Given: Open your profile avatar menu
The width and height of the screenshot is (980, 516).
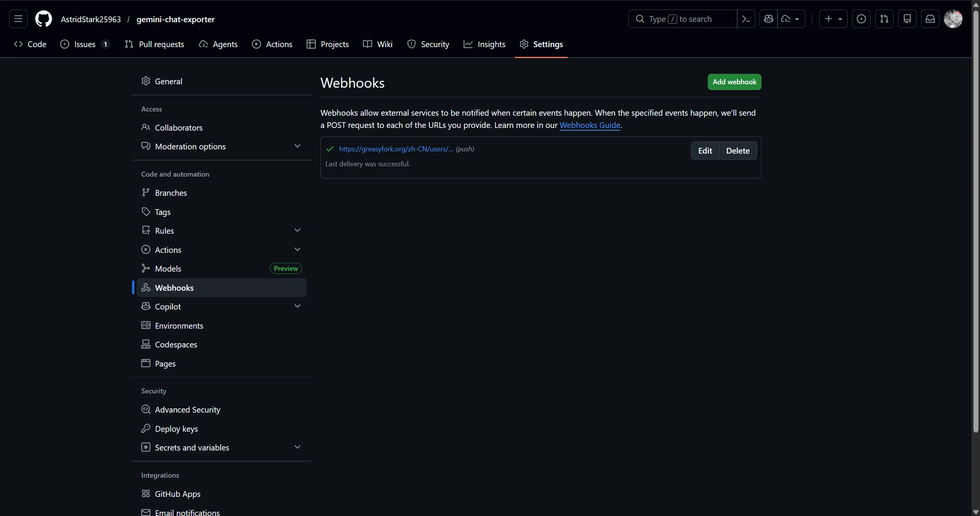Looking at the screenshot, I should tap(953, 19).
